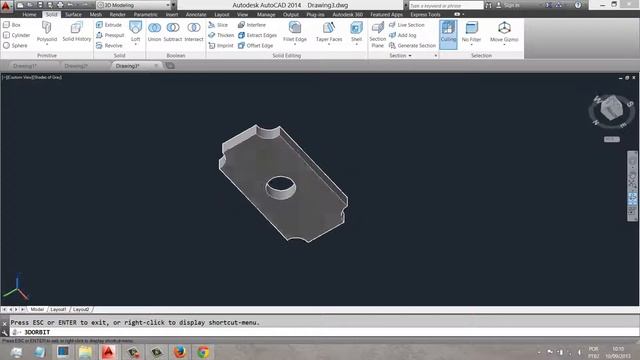
Task: Open Chrome from the taskbar
Action: pyautogui.click(x=203, y=351)
